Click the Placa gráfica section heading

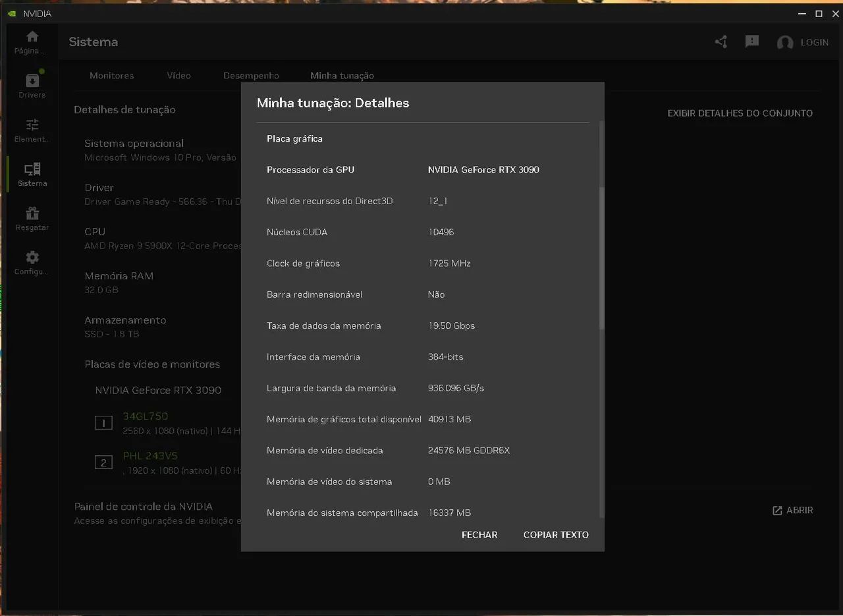point(294,139)
